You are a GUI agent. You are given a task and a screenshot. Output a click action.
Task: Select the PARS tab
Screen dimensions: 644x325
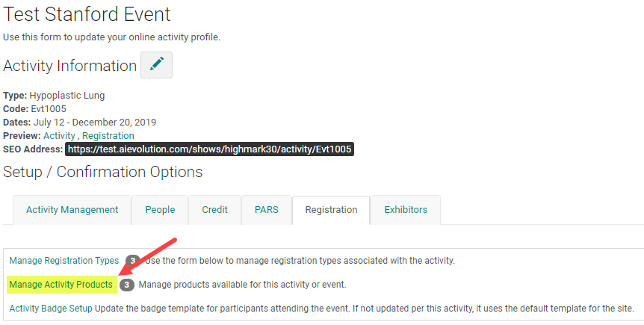(267, 210)
